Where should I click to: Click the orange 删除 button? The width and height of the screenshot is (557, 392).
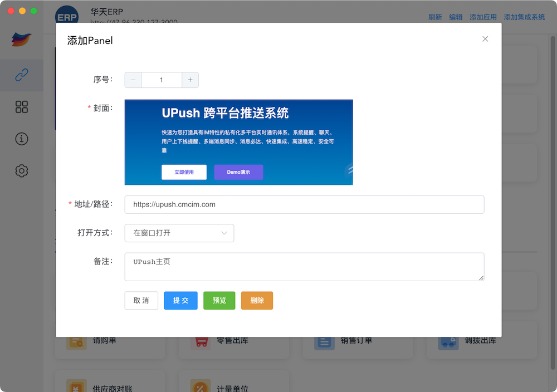coord(257,301)
